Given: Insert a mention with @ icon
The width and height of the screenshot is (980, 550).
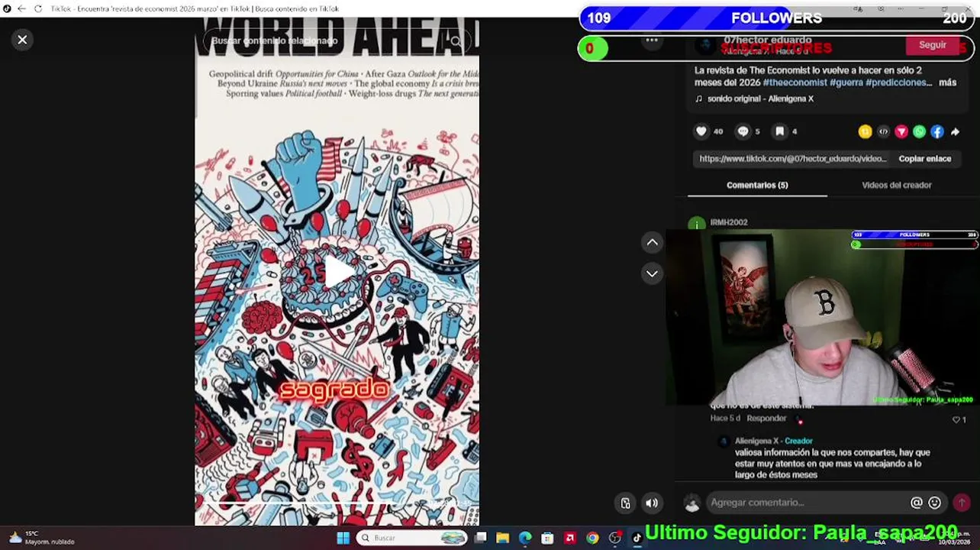Looking at the screenshot, I should click(x=916, y=503).
